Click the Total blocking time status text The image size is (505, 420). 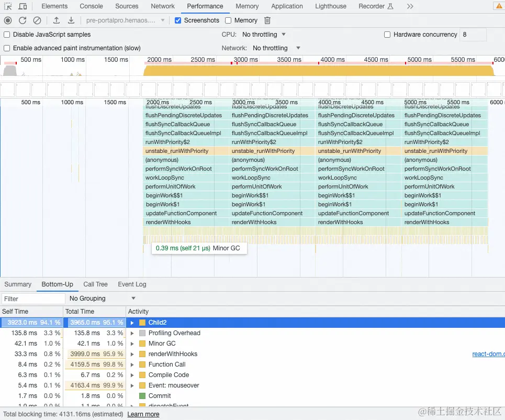tap(63, 414)
